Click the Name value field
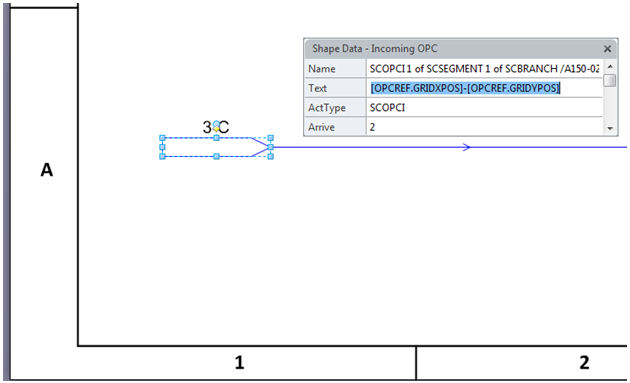 [484, 69]
